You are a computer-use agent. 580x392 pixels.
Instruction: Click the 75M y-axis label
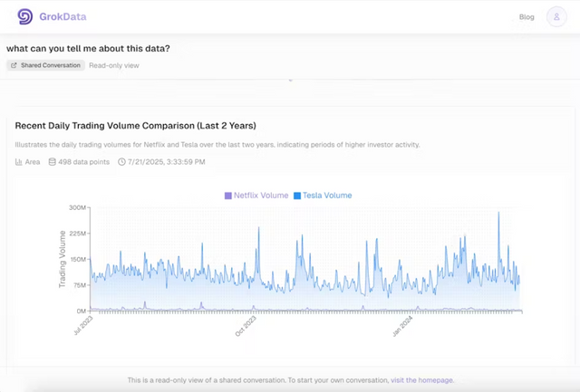[x=79, y=285]
